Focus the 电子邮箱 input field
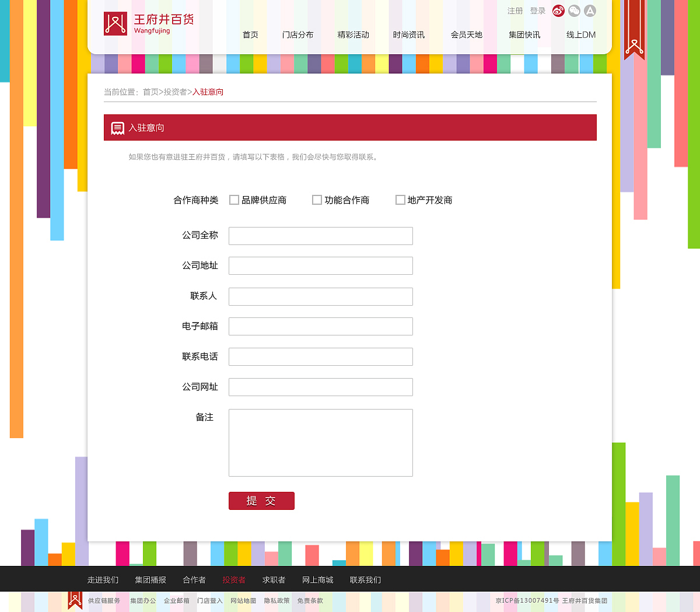700x612 pixels. click(x=321, y=327)
